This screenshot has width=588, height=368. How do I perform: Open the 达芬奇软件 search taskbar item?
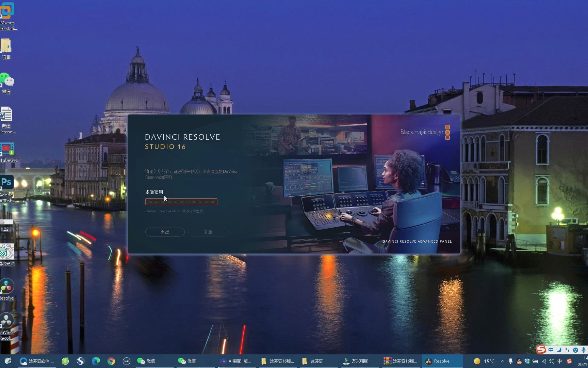(37, 361)
